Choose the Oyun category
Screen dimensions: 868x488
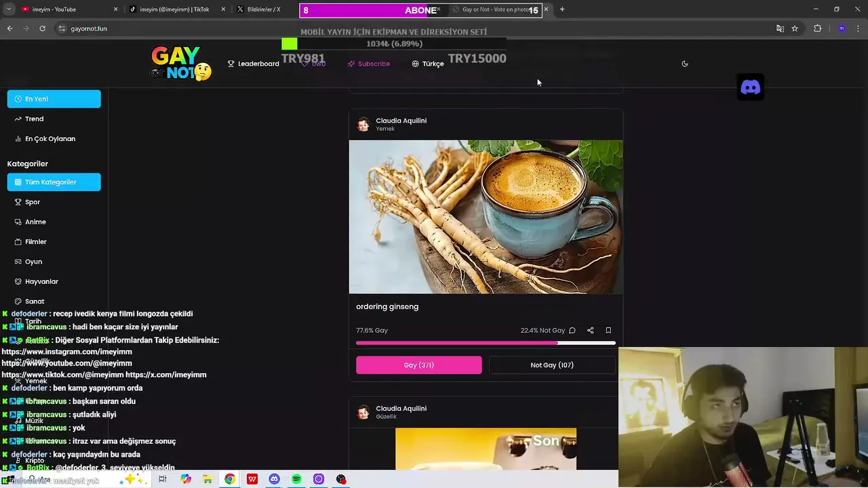[54, 262]
